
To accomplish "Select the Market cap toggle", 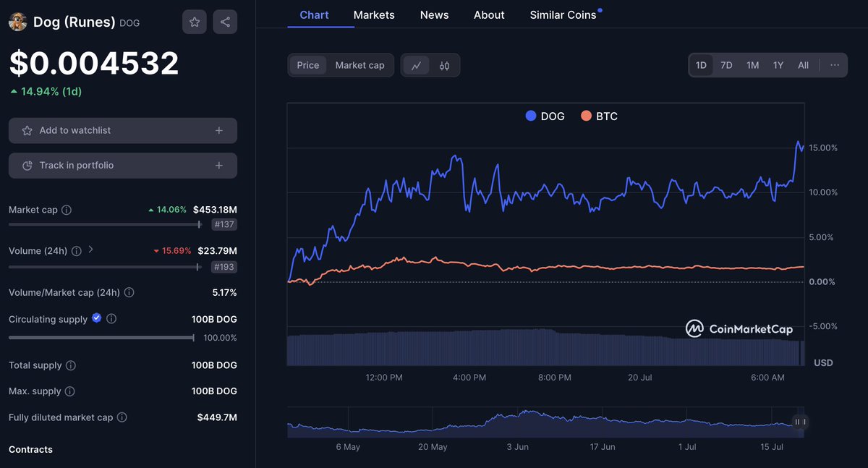I will (x=359, y=65).
